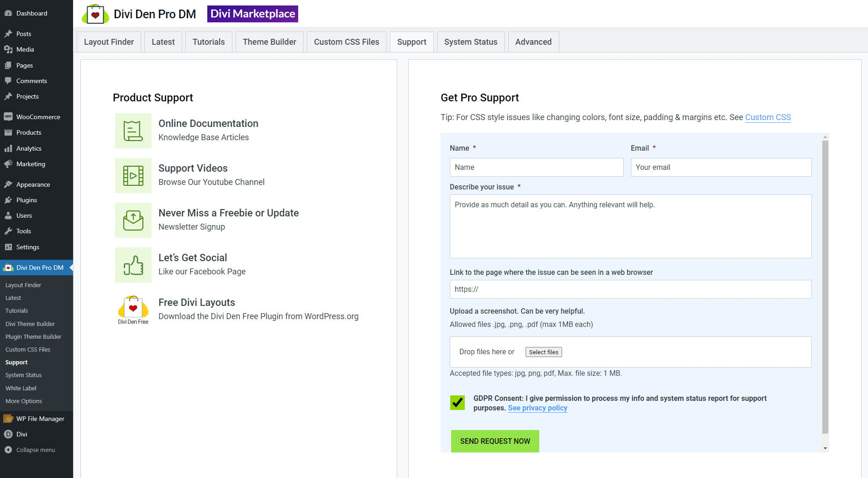Click the Newsletter Signup envelope icon
Image resolution: width=868 pixels, height=478 pixels.
pyautogui.click(x=133, y=221)
